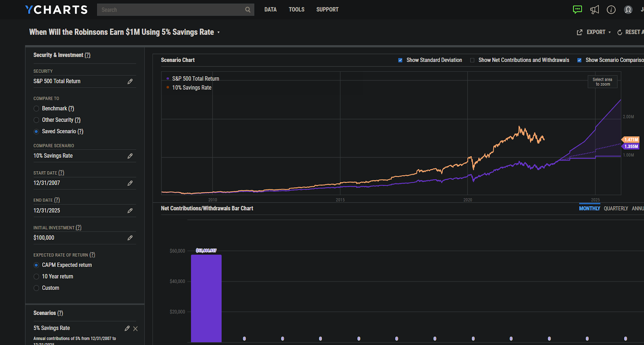Image resolution: width=644 pixels, height=345 pixels.
Task: Click the Scenario Chart heading
Action: (x=178, y=60)
